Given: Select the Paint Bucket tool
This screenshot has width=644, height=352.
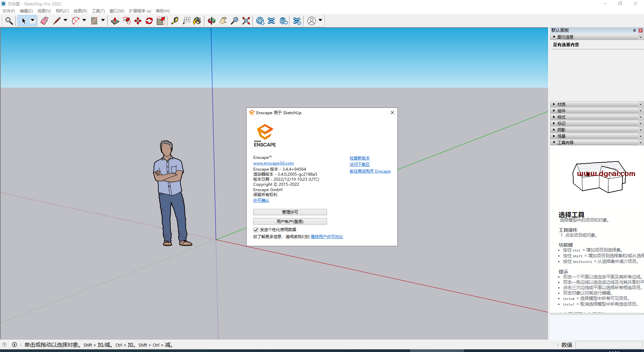Looking at the screenshot, I should [x=198, y=20].
